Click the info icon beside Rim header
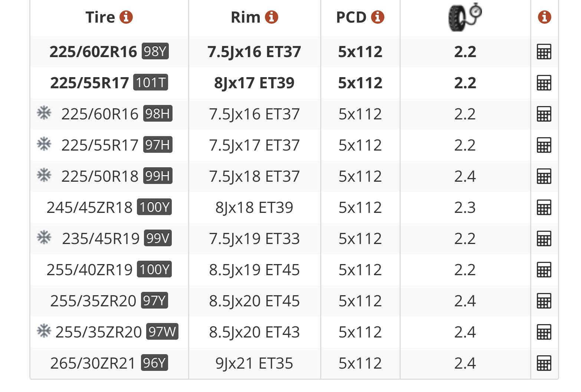 (272, 17)
